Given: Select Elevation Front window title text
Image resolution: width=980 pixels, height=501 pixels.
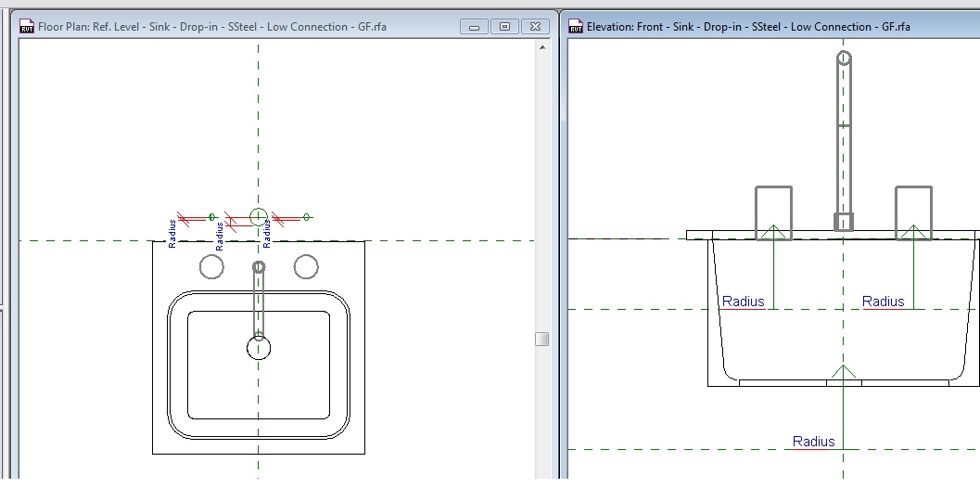Looking at the screenshot, I should point(748,27).
